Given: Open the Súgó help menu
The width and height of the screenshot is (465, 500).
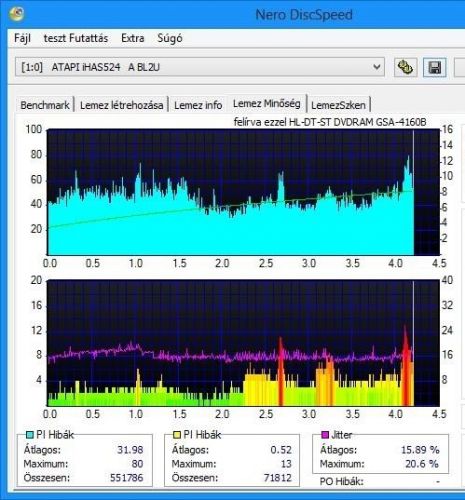Looking at the screenshot, I should (x=170, y=38).
